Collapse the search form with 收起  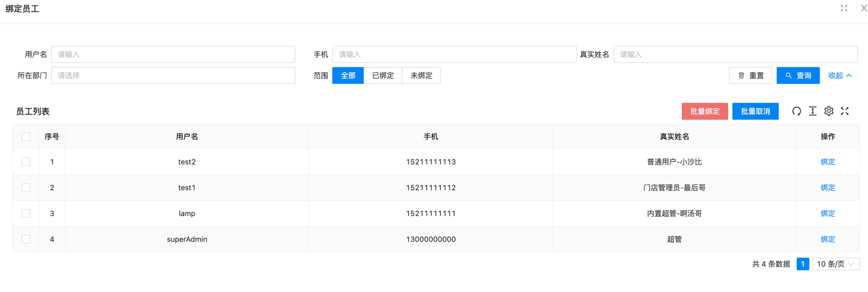pyautogui.click(x=840, y=75)
